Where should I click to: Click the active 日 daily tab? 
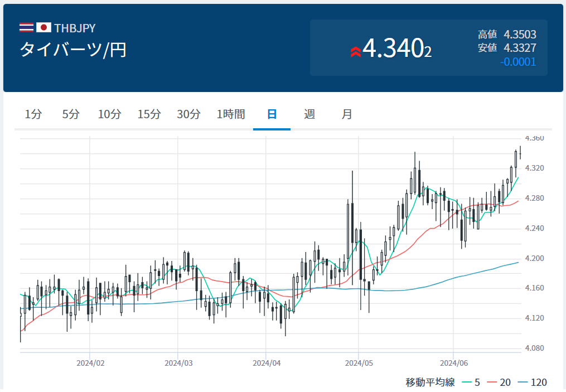272,114
